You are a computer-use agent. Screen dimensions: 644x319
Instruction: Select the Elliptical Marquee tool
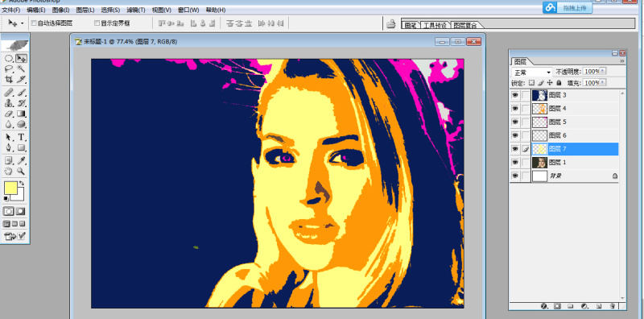coord(9,58)
